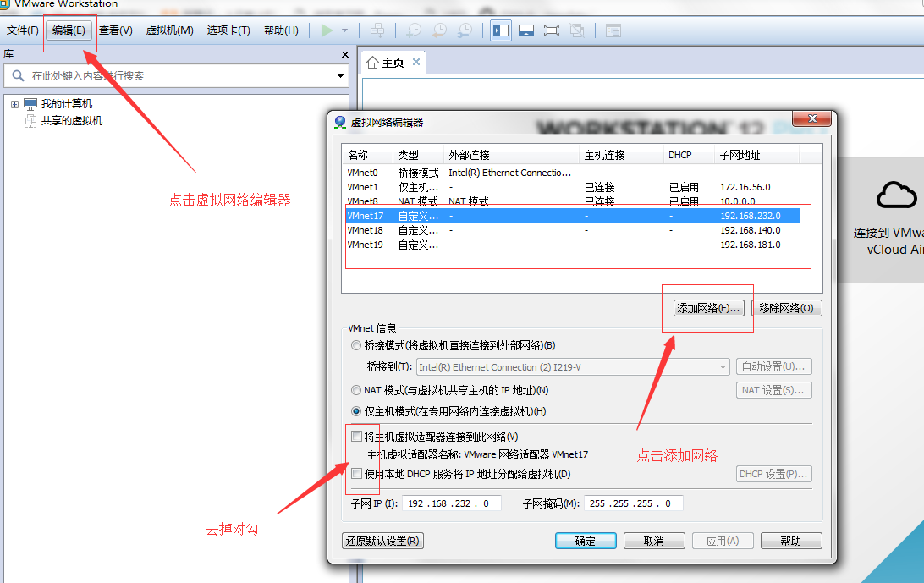Click the 添加网络(E)... button
The image size is (924, 583).
click(708, 308)
